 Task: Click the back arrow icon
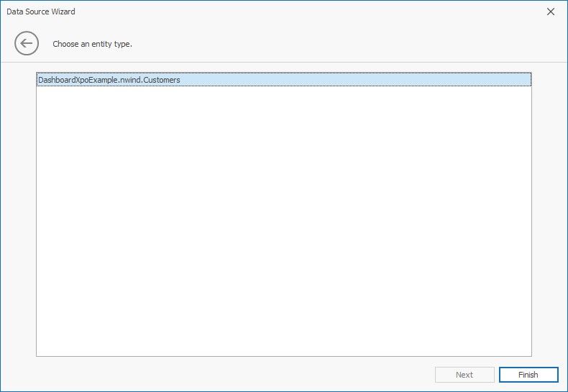tap(27, 44)
